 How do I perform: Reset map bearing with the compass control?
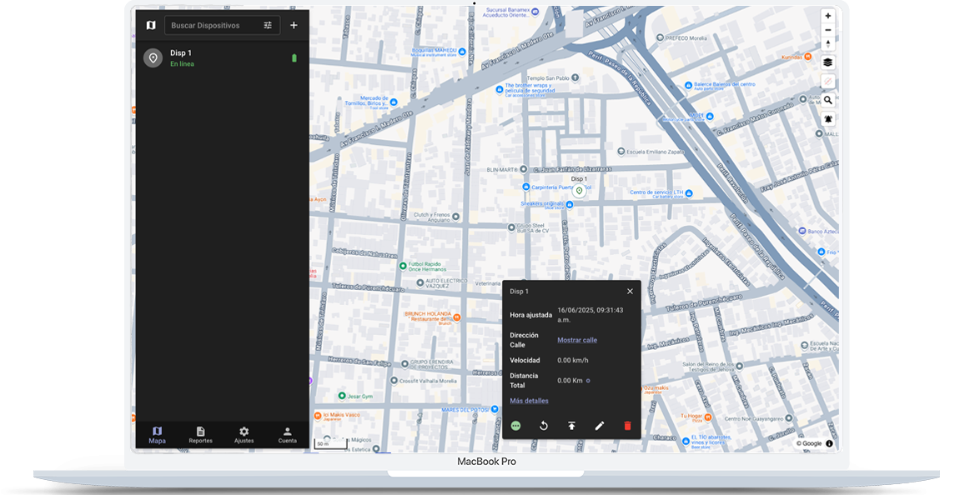828,43
